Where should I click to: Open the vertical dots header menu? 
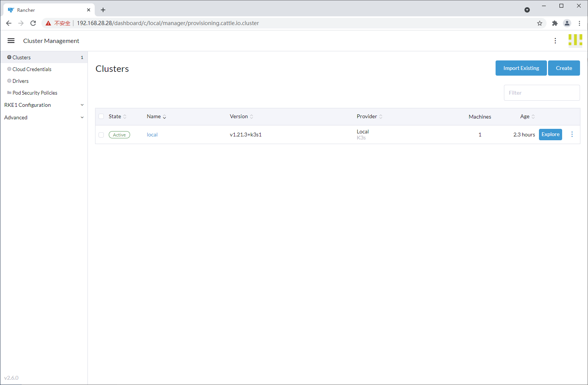click(555, 41)
